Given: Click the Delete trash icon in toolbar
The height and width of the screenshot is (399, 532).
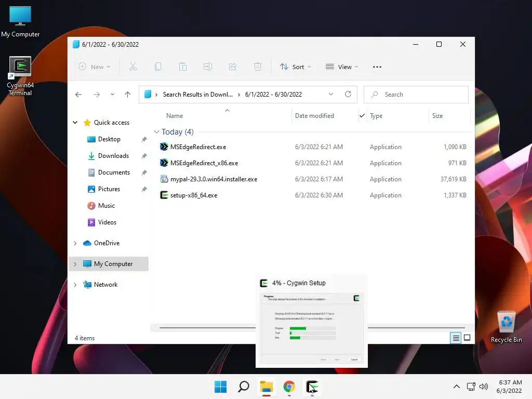Looking at the screenshot, I should pyautogui.click(x=258, y=67).
